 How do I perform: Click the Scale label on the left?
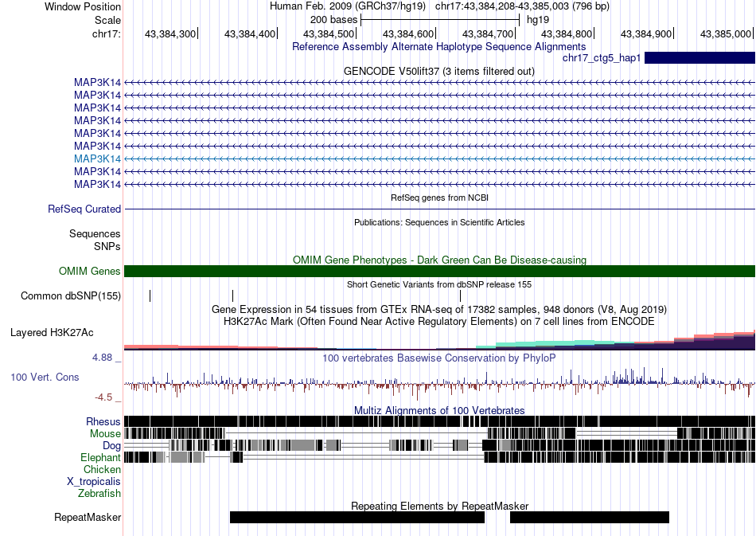(107, 20)
